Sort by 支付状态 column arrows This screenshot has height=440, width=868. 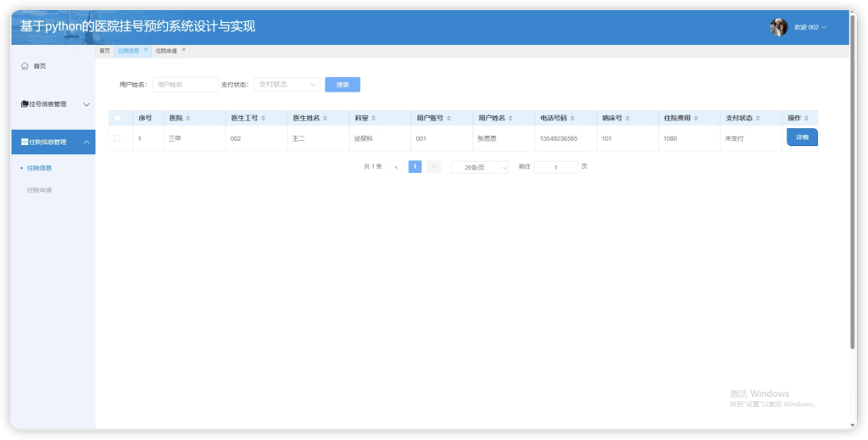pyautogui.click(x=757, y=119)
